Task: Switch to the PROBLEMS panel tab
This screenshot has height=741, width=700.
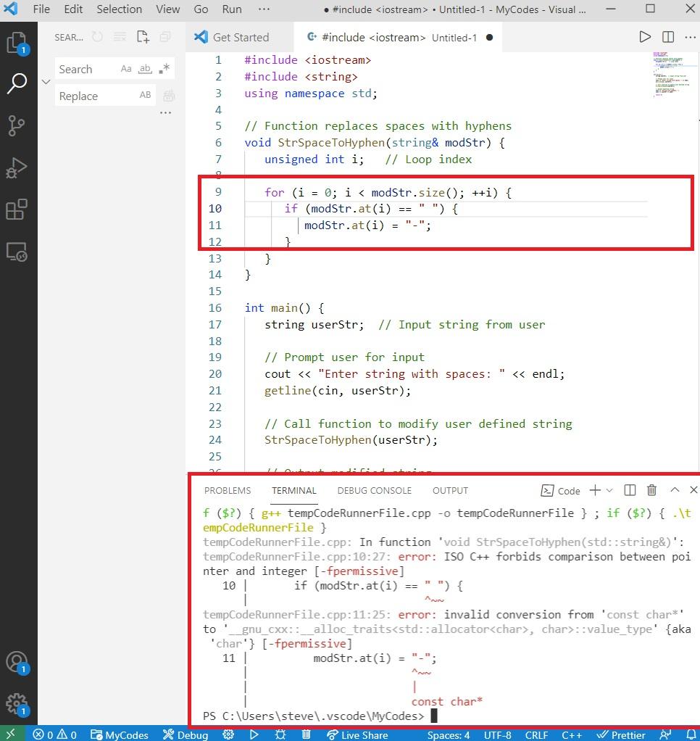Action: (228, 491)
